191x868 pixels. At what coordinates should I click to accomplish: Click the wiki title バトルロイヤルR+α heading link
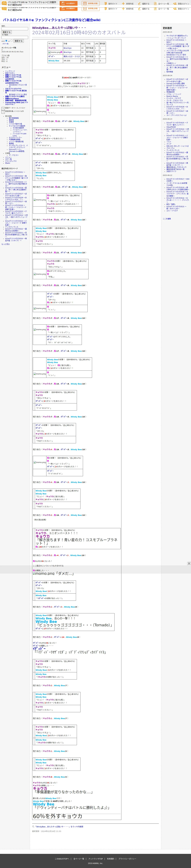click(51, 20)
